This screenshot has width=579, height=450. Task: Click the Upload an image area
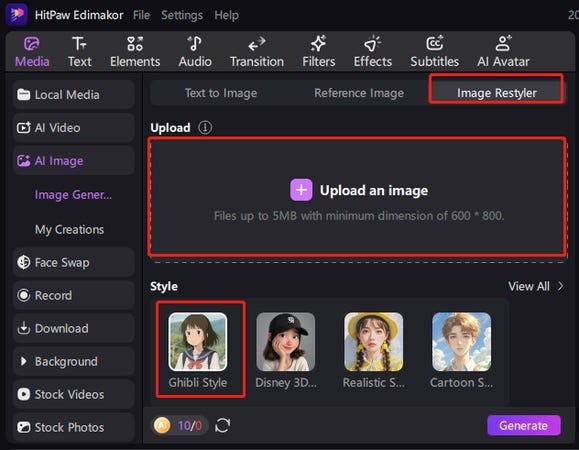pyautogui.click(x=357, y=197)
